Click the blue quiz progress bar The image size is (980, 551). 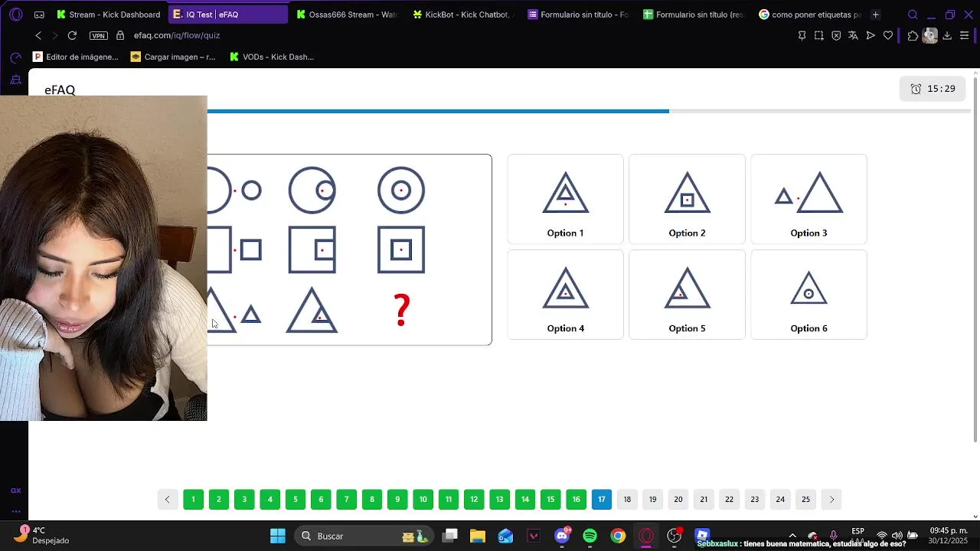click(x=438, y=111)
